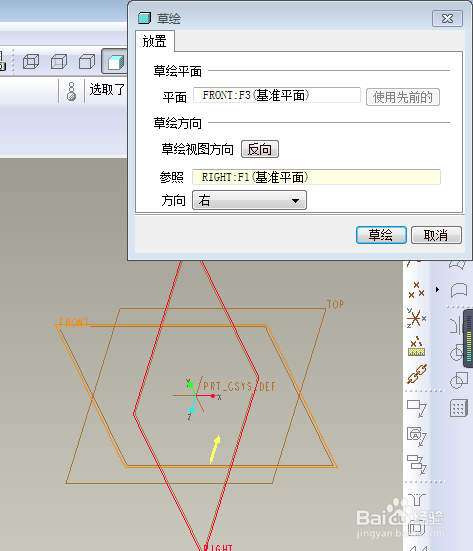Flip view direction with 反向 button
Viewport: 473px width, 551px height.
click(x=260, y=149)
